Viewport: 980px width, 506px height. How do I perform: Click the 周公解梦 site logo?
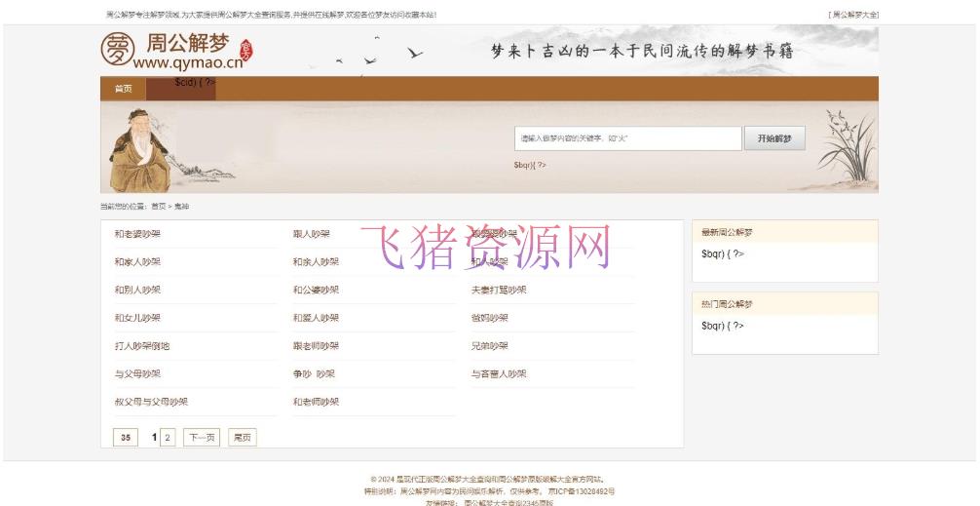[x=177, y=51]
